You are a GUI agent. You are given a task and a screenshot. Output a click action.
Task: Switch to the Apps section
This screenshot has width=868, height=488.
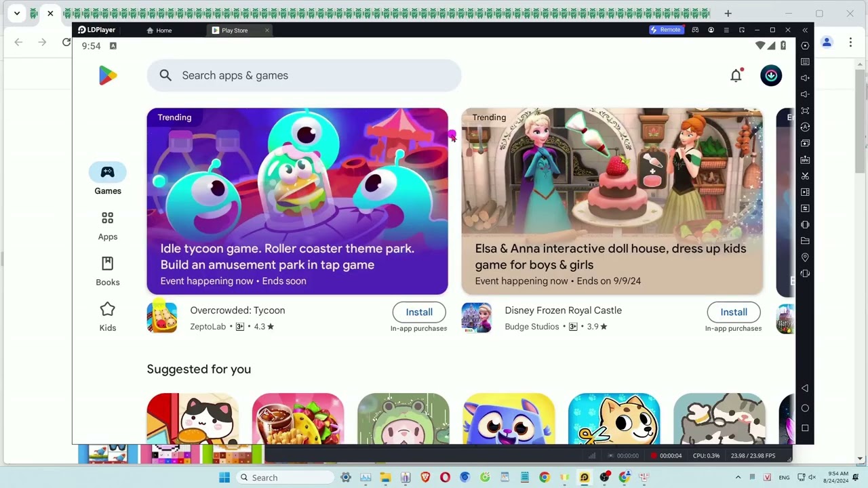click(108, 226)
